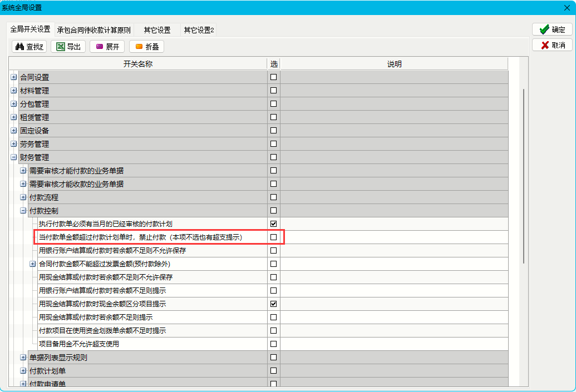
Task: Switch to 承包合同待收款计算原则 tab
Action: pos(93,30)
